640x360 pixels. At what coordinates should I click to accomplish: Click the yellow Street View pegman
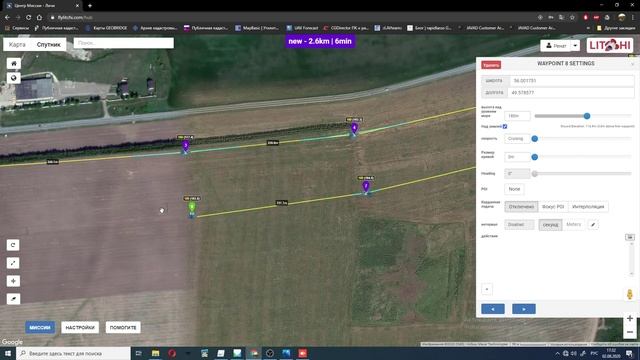point(630,294)
